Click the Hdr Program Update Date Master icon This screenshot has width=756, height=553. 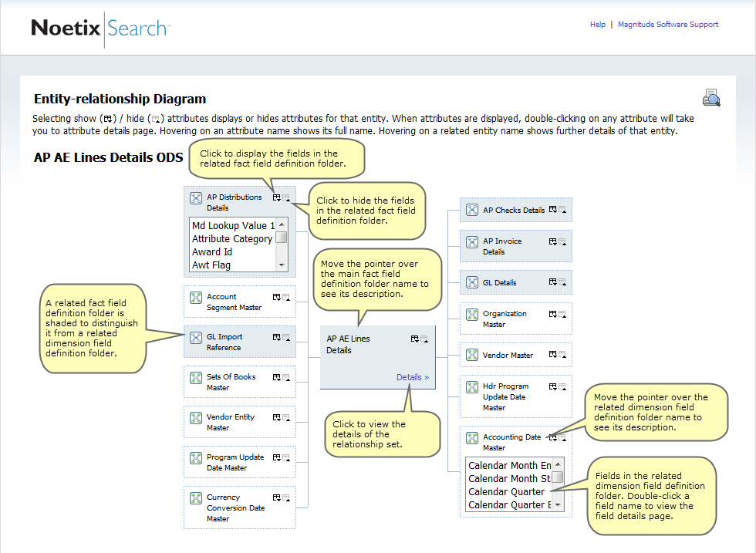tap(472, 386)
